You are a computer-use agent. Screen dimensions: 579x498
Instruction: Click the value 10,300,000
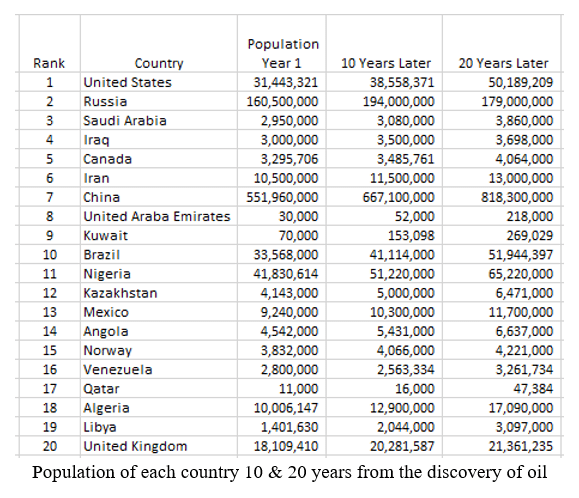tap(402, 312)
